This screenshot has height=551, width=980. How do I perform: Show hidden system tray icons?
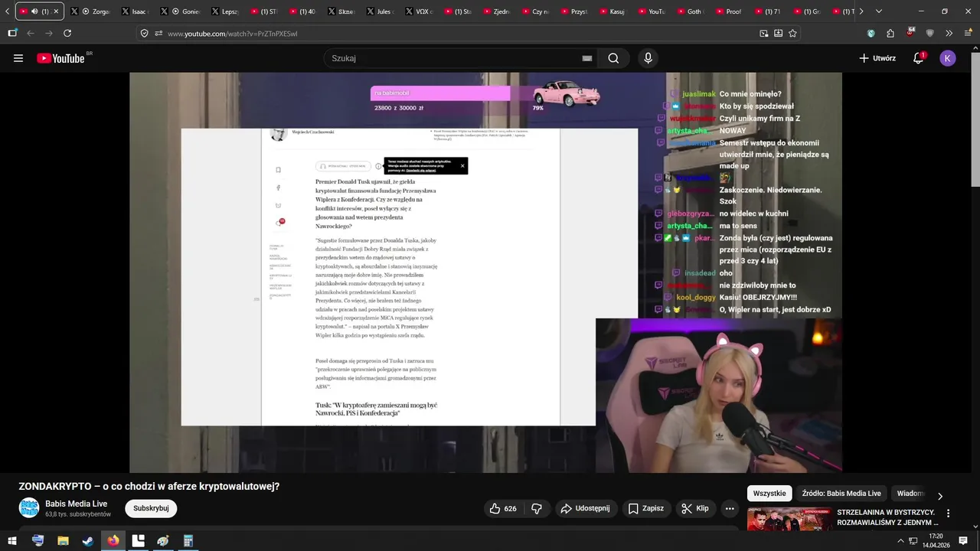click(x=900, y=541)
